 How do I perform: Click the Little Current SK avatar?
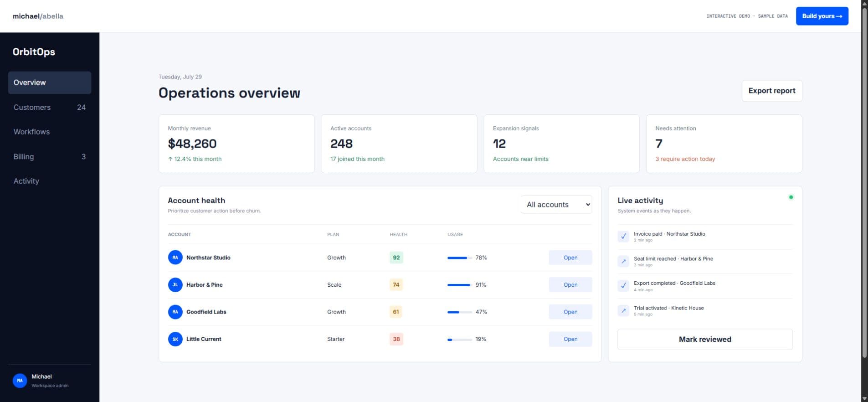click(x=175, y=339)
